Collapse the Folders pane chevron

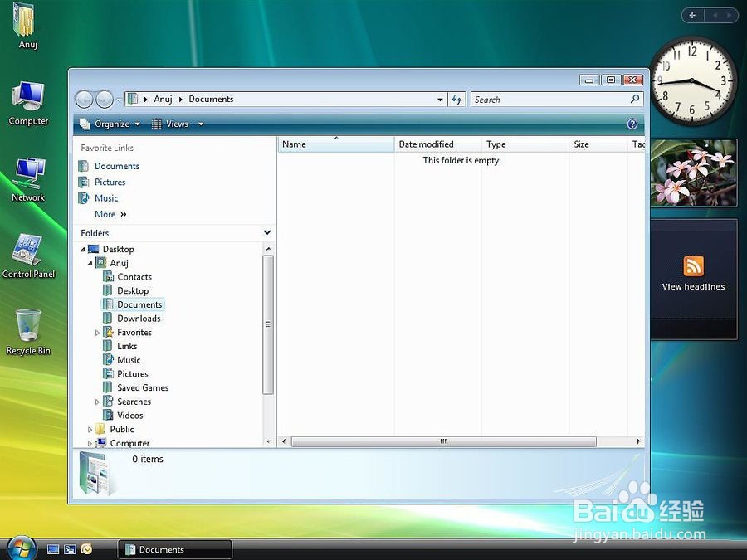267,232
